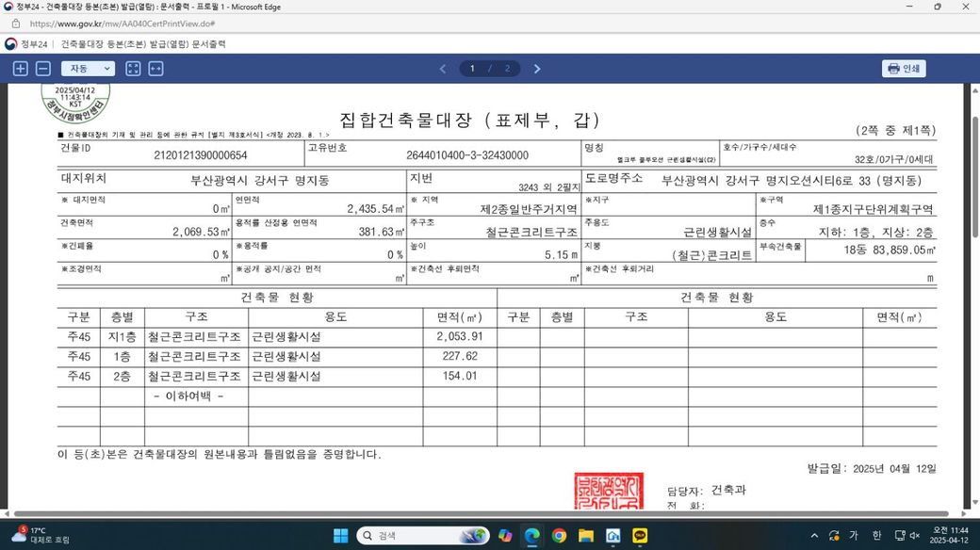Open the 자동 zoom level dropdown

(x=88, y=69)
